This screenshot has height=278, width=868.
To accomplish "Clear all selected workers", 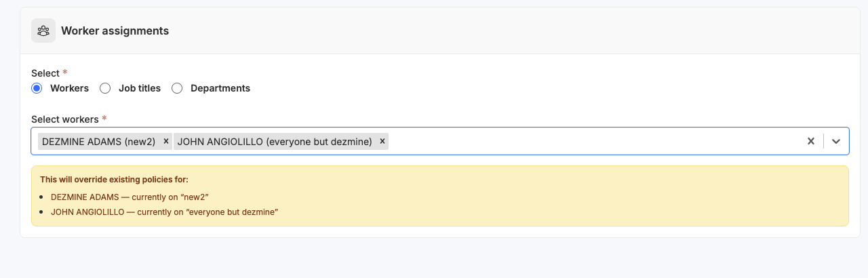I will coord(810,141).
